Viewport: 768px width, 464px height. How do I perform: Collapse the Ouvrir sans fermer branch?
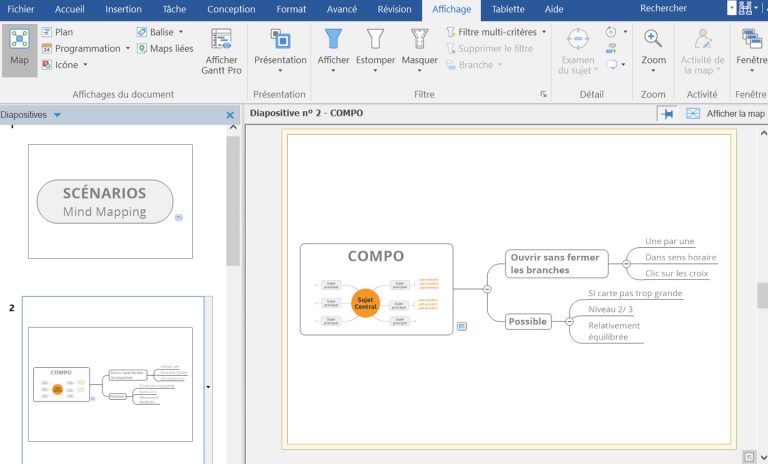pos(626,264)
